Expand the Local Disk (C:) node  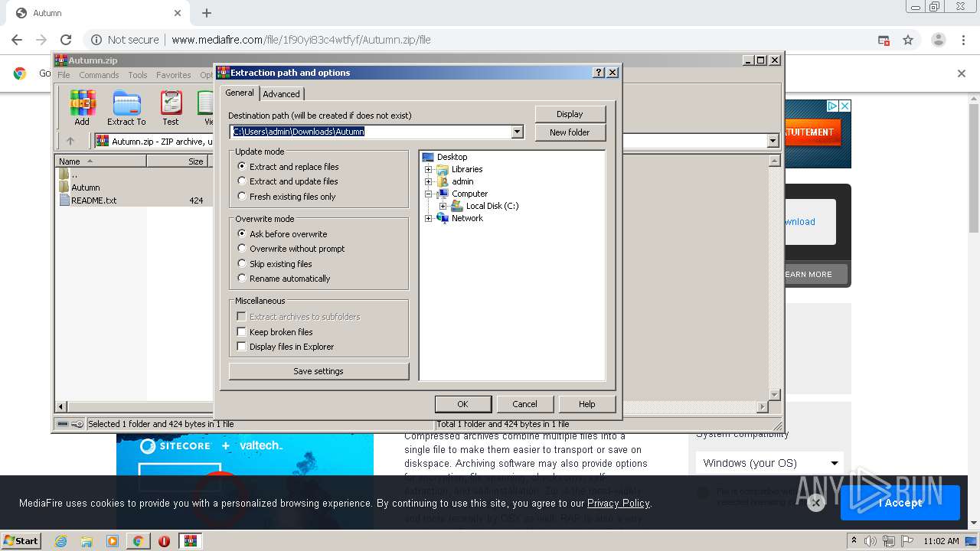pyautogui.click(x=443, y=206)
